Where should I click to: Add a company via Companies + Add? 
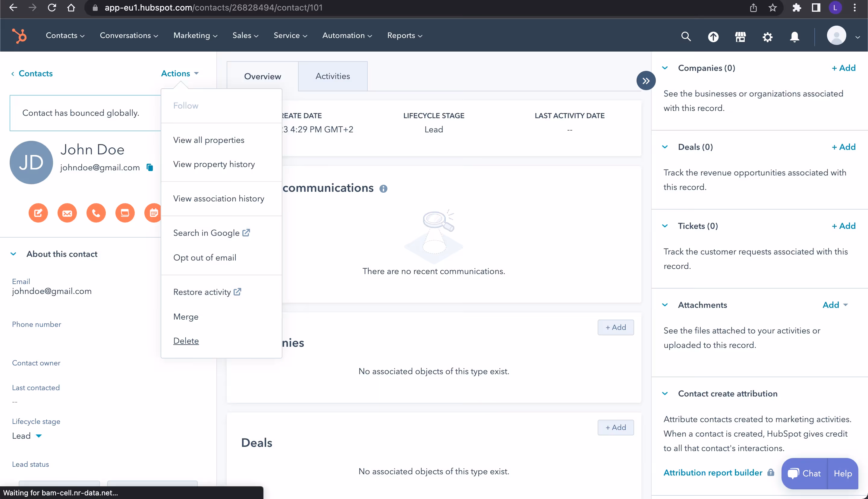(x=844, y=68)
